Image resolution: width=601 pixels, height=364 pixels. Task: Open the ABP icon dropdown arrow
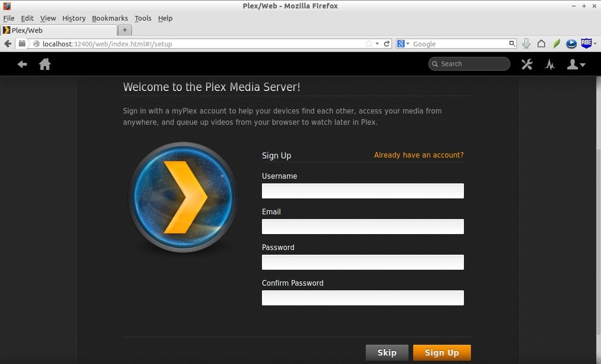click(x=595, y=44)
